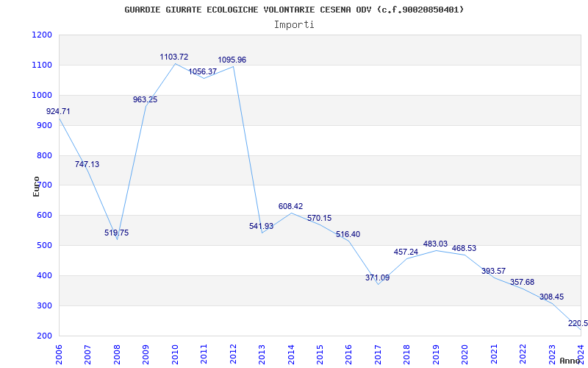This screenshot has height=368, width=588.
Task: Click the x-axis year 2006
Action: pos(59,355)
